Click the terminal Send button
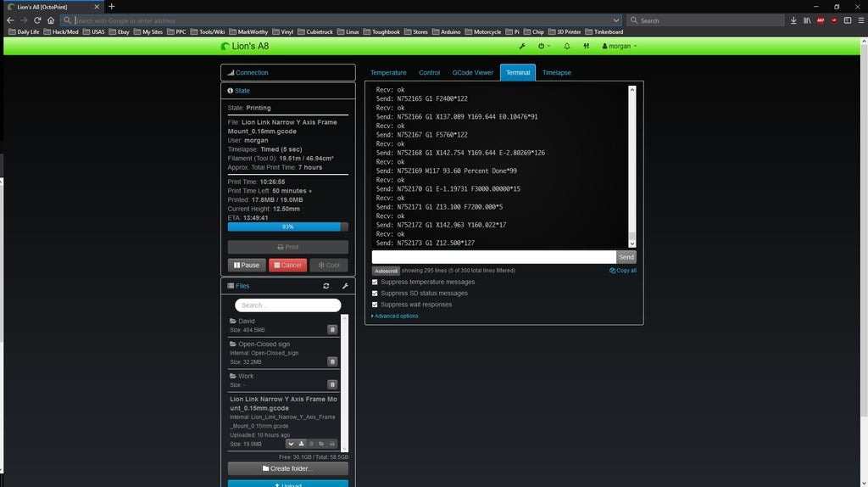 [626, 257]
